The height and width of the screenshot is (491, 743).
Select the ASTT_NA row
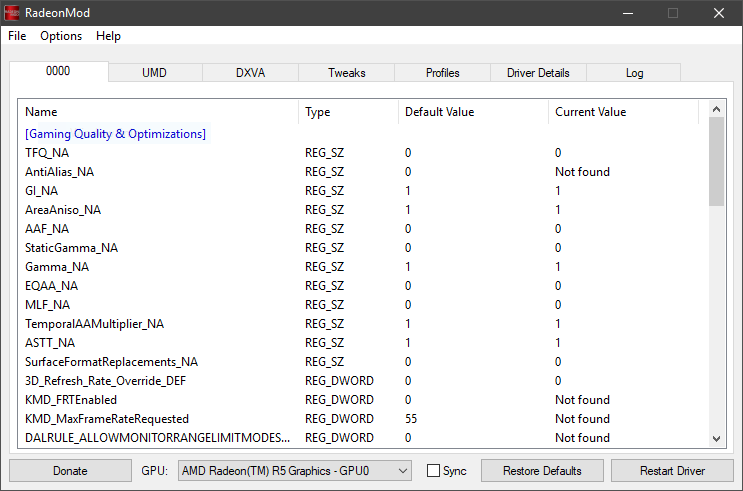click(363, 343)
